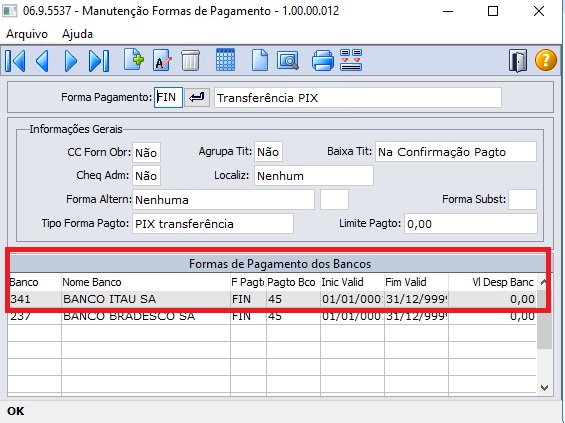The image size is (565, 423).
Task: Open help question mark icon
Action: [x=546, y=60]
